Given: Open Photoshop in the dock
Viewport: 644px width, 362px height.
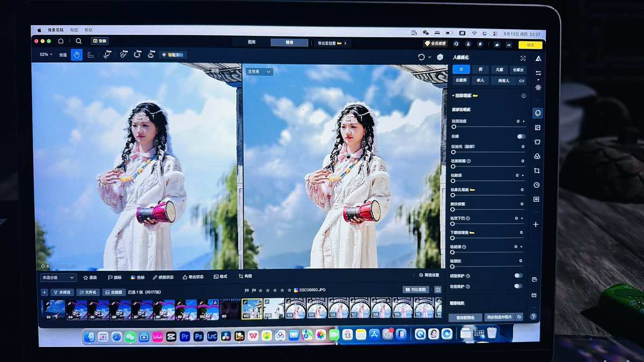Looking at the screenshot, I should tap(199, 336).
